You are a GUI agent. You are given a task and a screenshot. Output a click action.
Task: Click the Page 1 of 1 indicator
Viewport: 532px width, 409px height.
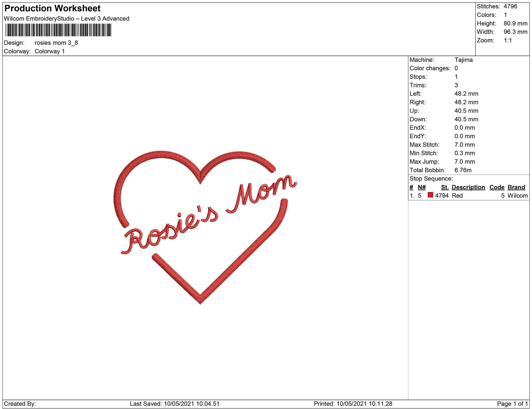tap(512, 403)
